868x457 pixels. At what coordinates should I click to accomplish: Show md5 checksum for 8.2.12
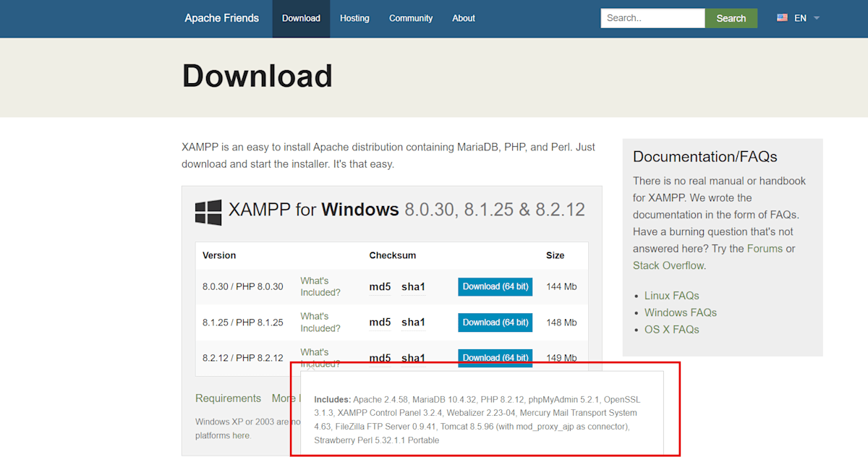[x=380, y=357]
